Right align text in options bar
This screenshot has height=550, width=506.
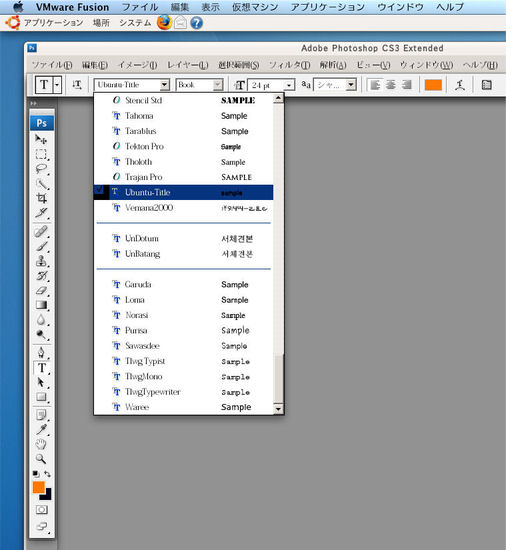coord(406,85)
